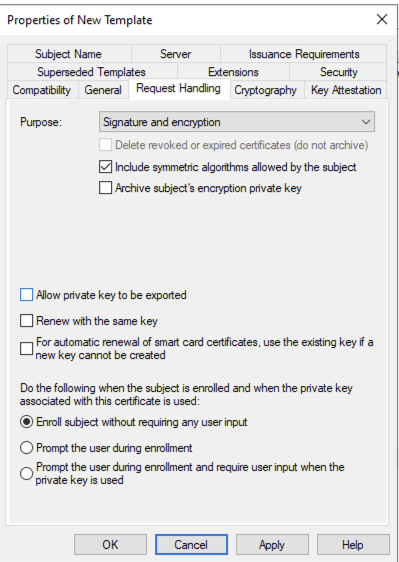Tick the smart card automatic renewal checkbox
Viewport: 399px width, 562px height.
27,348
